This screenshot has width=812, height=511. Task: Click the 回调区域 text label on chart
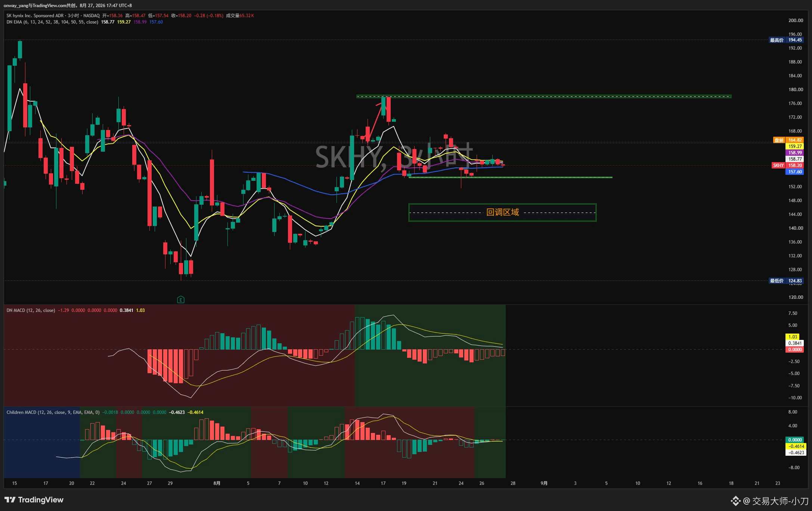coord(502,212)
